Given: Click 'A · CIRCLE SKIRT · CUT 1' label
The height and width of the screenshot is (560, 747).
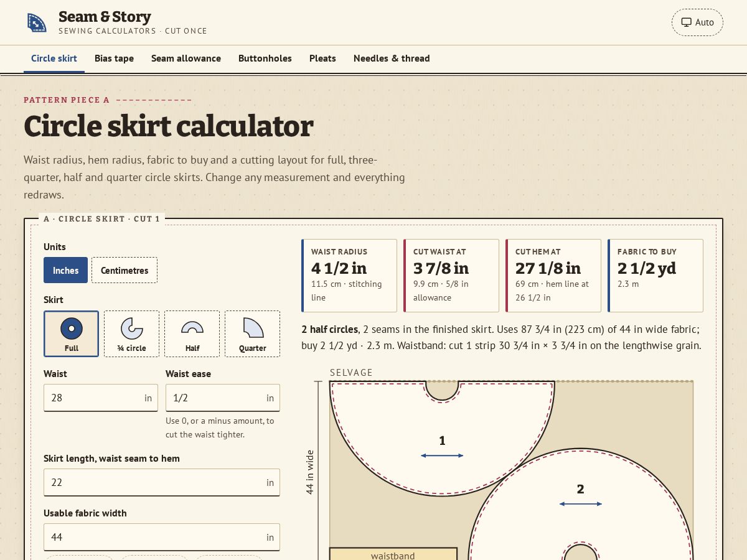Looking at the screenshot, I should click(x=102, y=219).
